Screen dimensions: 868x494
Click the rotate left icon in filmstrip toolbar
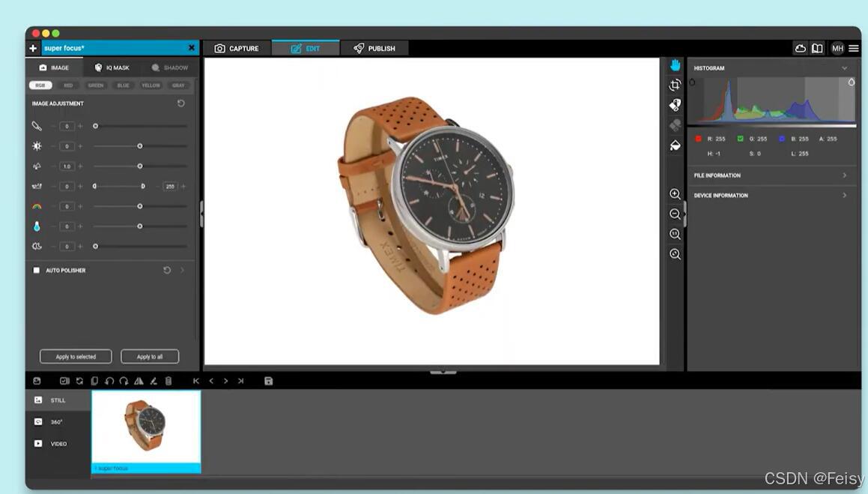(109, 381)
